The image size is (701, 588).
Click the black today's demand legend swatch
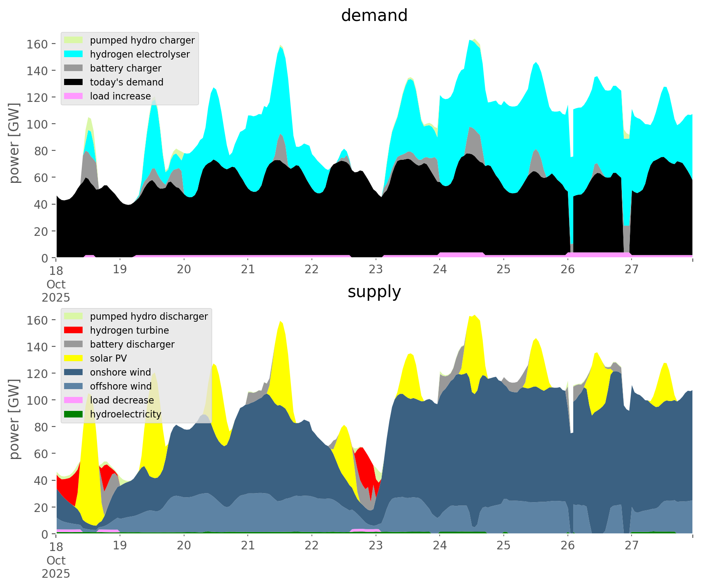coord(74,82)
